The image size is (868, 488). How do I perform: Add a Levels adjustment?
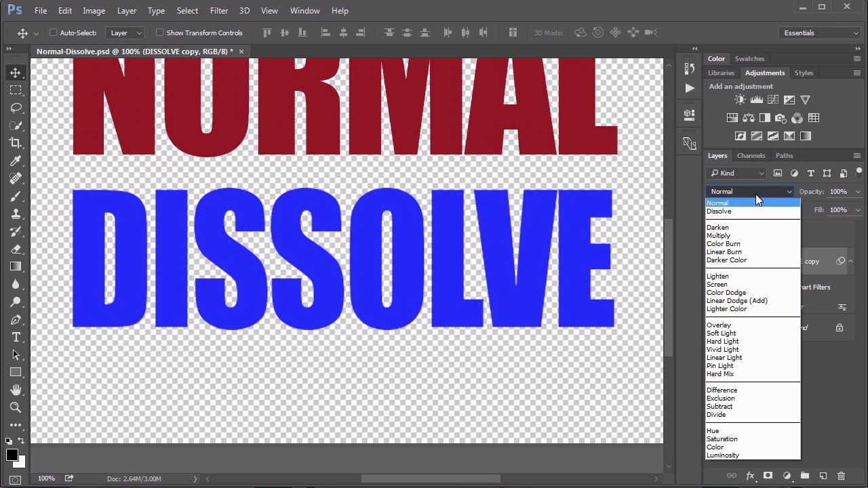756,100
